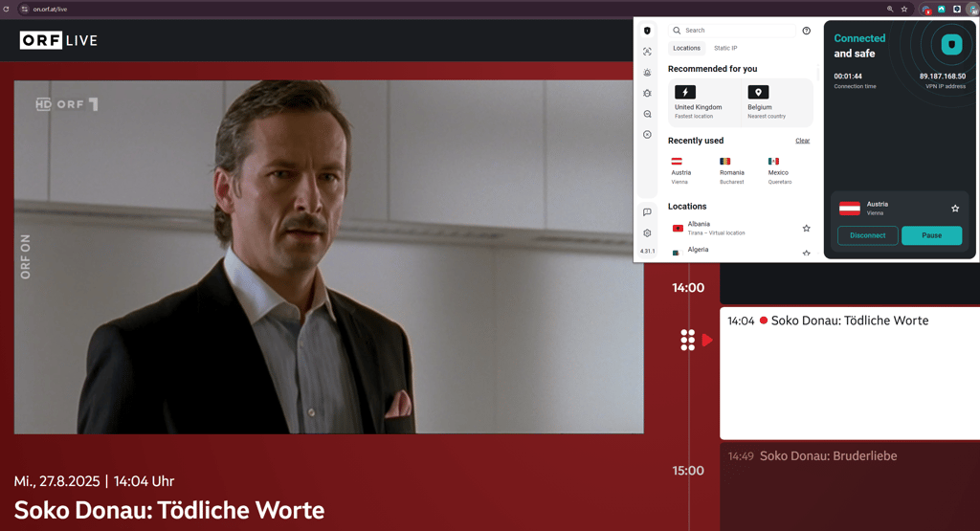Connect to recently used Mexico Queretaro
This screenshot has height=531, width=980.
coord(779,170)
